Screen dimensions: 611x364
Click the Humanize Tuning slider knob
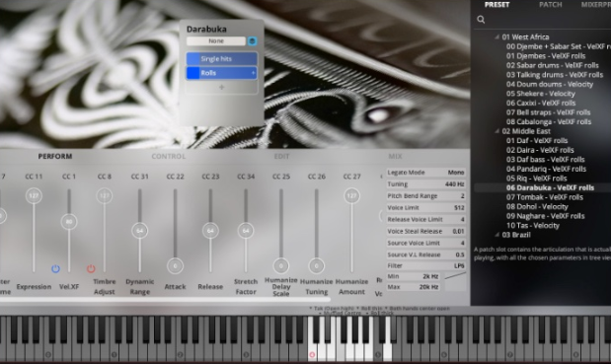pos(317,266)
